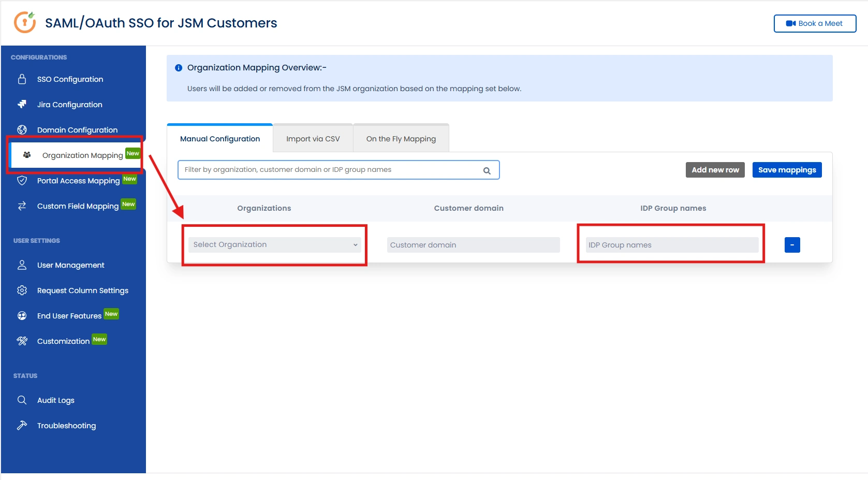
Task: Open the On the Fly Mapping tab
Action: 401,139
